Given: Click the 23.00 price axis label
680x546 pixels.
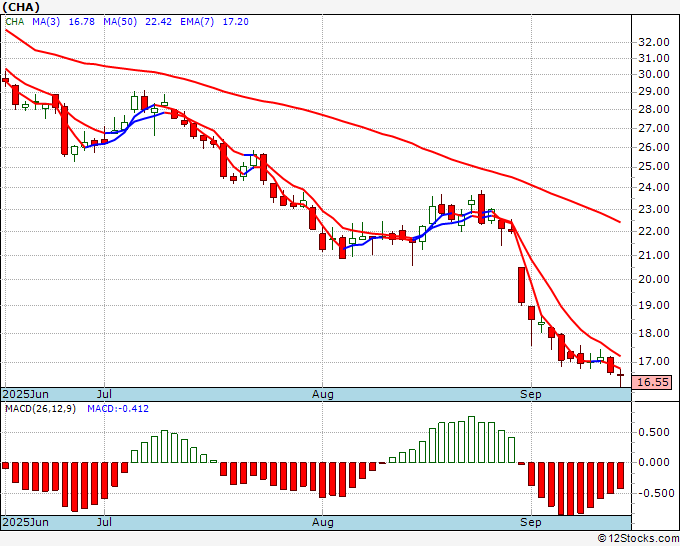Looking at the screenshot, I should (654, 209).
